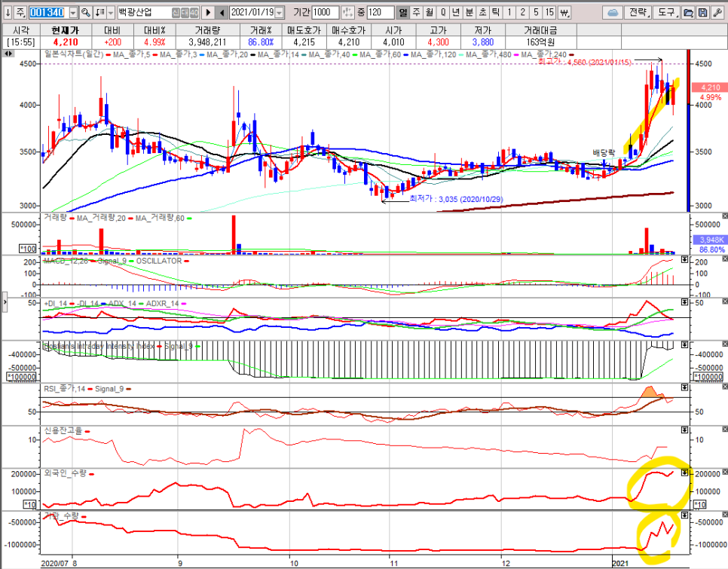Click the MA_종가,5 legend label

pos(131,55)
